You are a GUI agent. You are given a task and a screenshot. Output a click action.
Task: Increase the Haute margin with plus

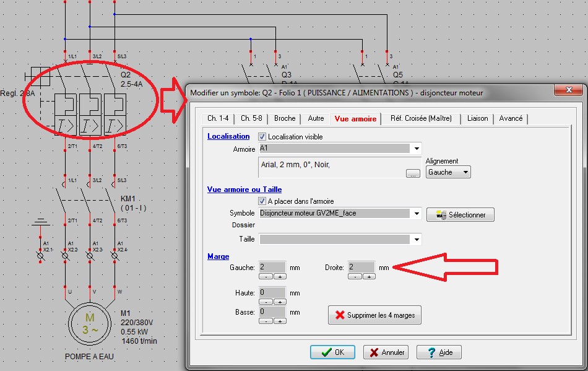280,302
